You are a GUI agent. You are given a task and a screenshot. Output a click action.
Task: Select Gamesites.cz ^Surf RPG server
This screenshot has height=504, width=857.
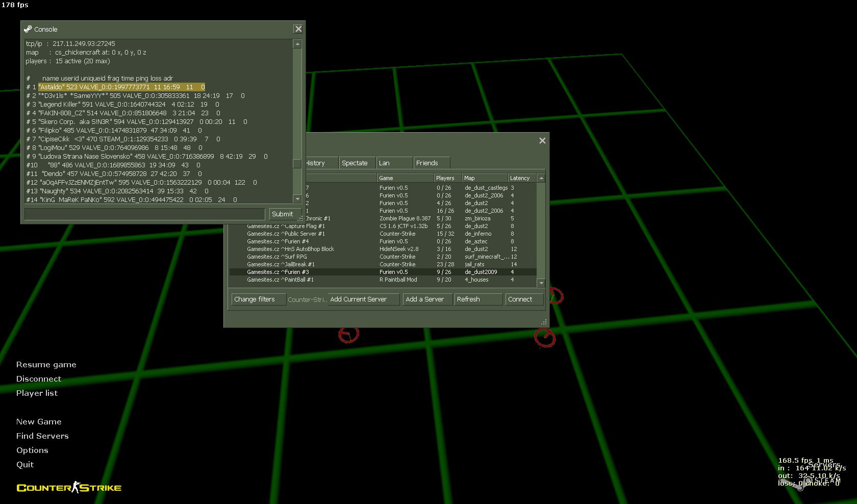(383, 257)
